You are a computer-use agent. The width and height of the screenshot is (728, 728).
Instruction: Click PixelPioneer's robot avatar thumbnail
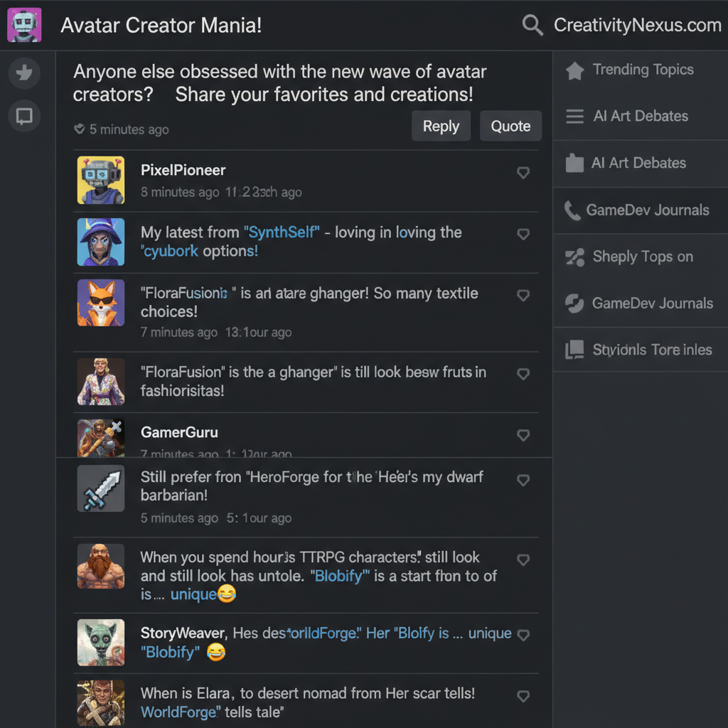point(101,181)
